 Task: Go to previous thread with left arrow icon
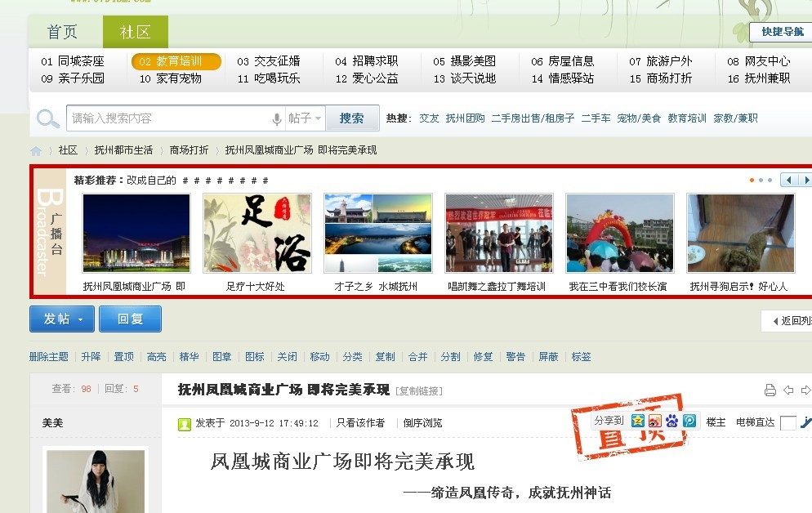pyautogui.click(x=788, y=390)
